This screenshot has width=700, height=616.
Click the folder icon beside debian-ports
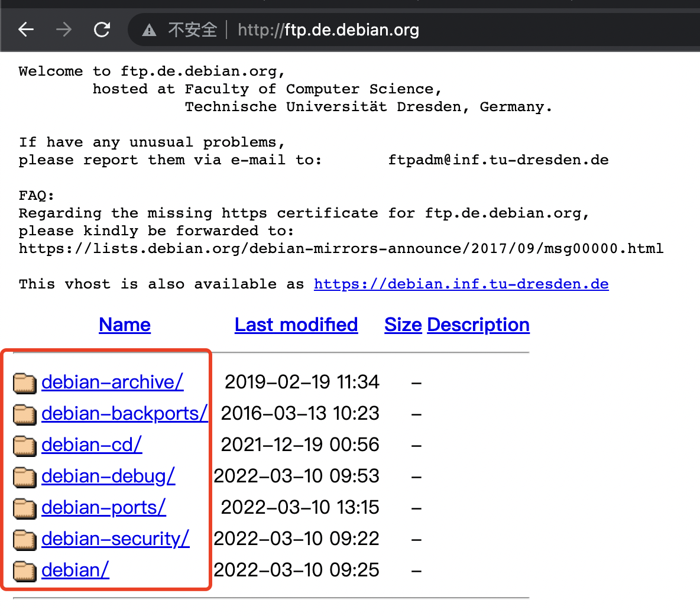coord(24,508)
